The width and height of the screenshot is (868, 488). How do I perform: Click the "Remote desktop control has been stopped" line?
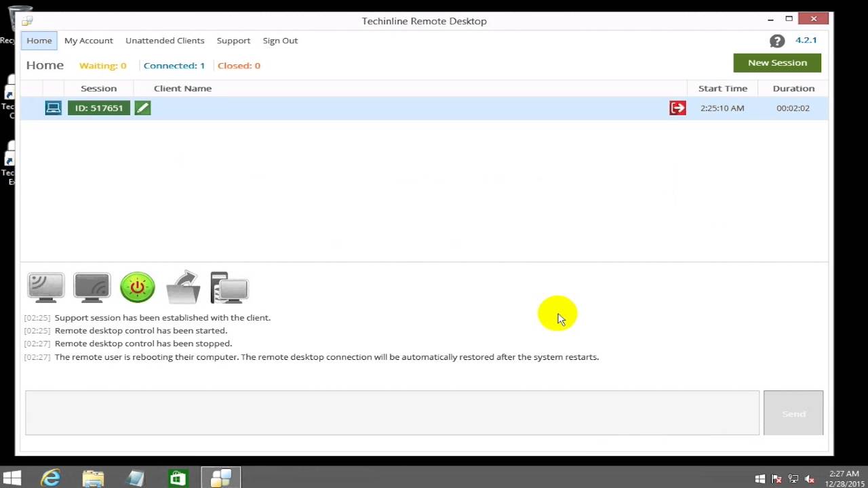143,344
